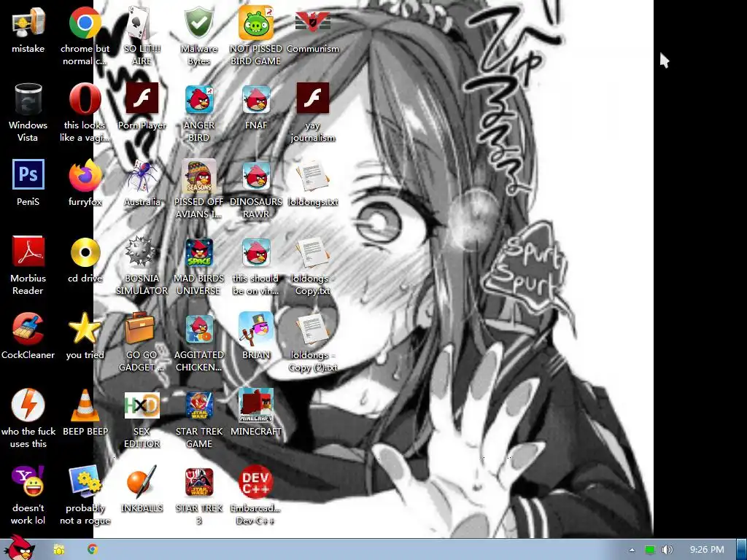Open the pinned folder on the taskbar
The image size is (747, 560).
tap(59, 550)
